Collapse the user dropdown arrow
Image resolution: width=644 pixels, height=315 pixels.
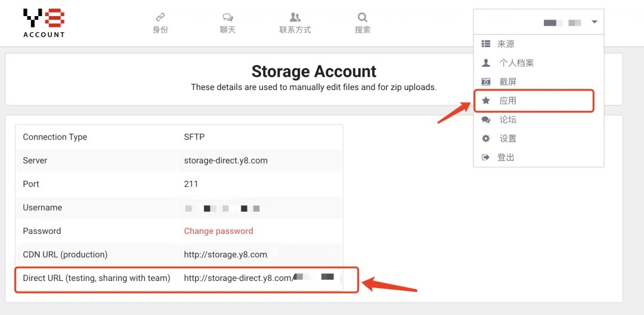(x=595, y=22)
